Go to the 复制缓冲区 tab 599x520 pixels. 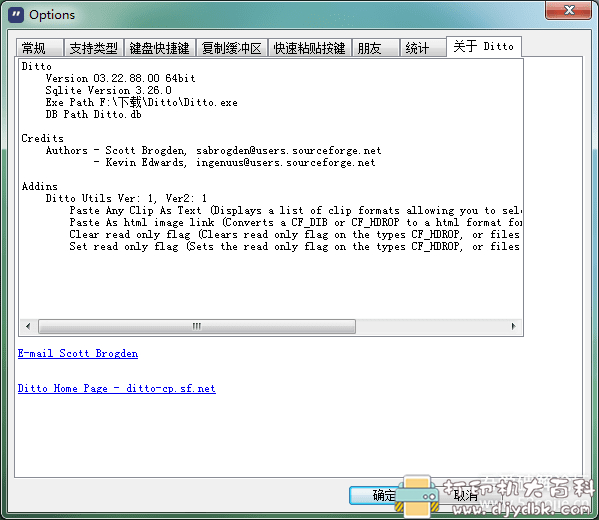pyautogui.click(x=232, y=48)
